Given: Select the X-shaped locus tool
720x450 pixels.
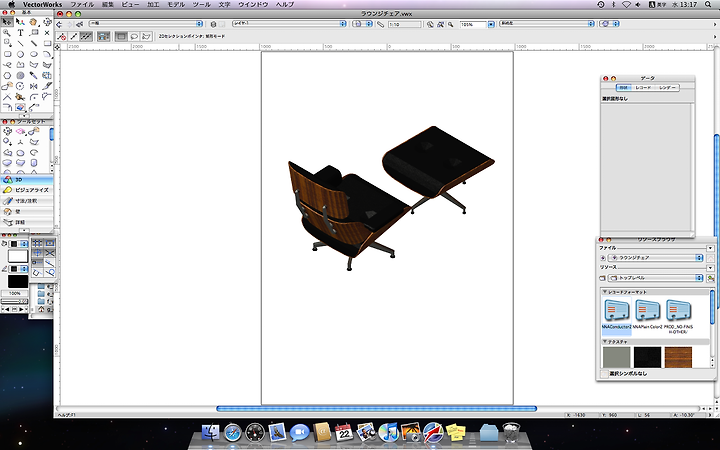Looking at the screenshot, I should tap(47, 33).
